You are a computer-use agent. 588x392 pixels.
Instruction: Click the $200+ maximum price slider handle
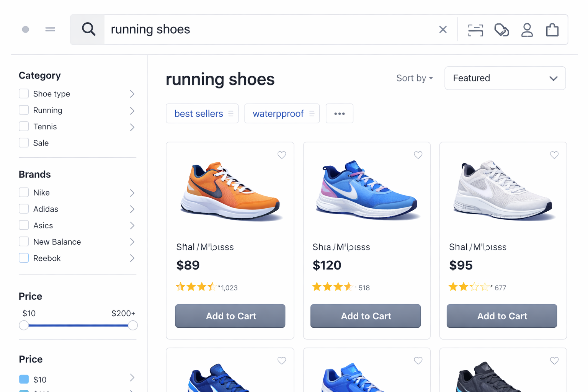tap(133, 325)
